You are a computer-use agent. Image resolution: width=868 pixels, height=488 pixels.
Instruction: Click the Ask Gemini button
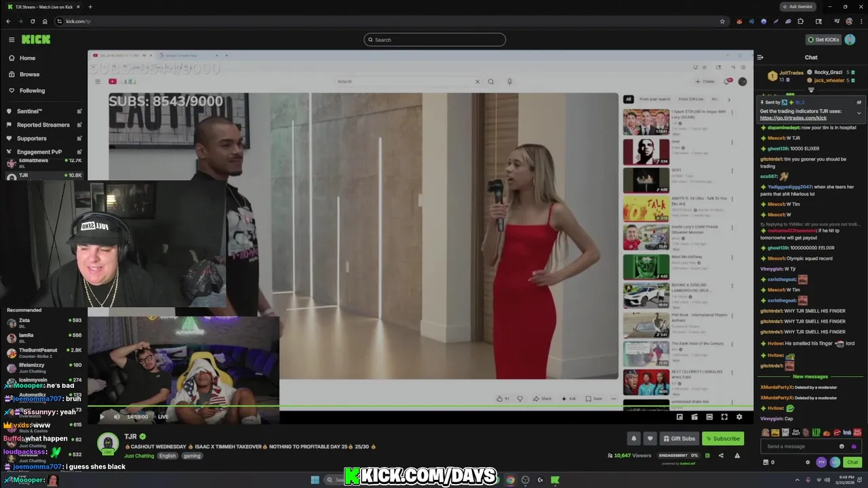797,7
